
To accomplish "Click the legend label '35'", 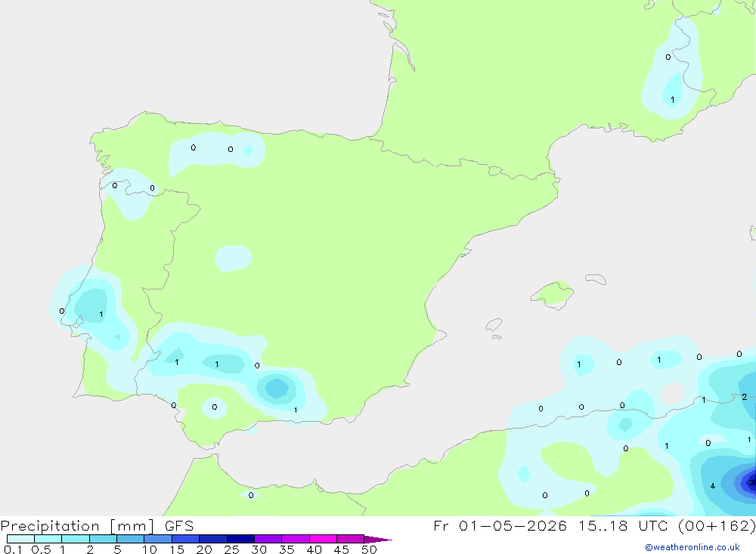I will pyautogui.click(x=287, y=549).
